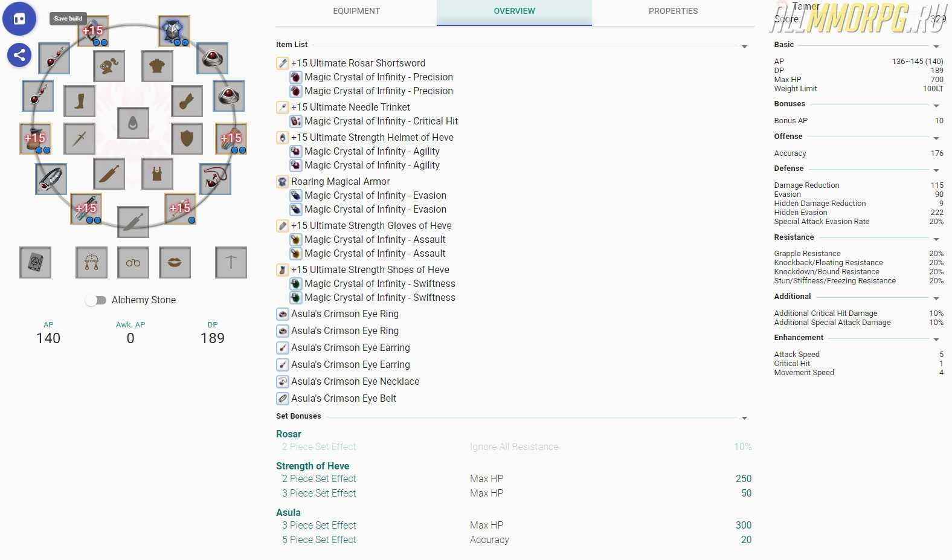Collapse the Resistance stats section

pos(936,239)
